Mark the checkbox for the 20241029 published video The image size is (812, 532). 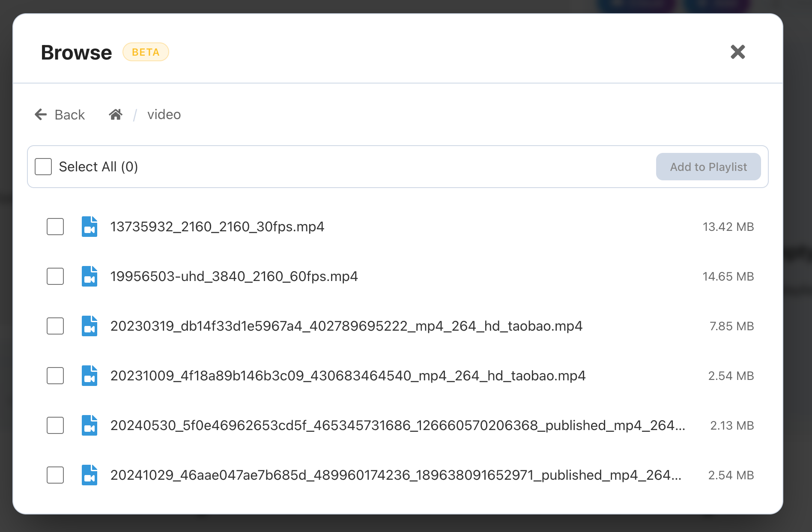coord(55,475)
